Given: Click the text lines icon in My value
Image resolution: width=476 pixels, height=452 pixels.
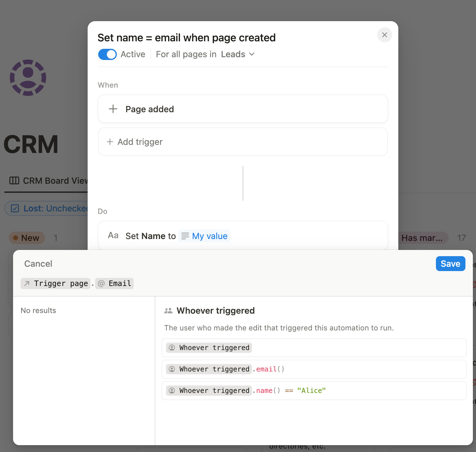Looking at the screenshot, I should [185, 236].
